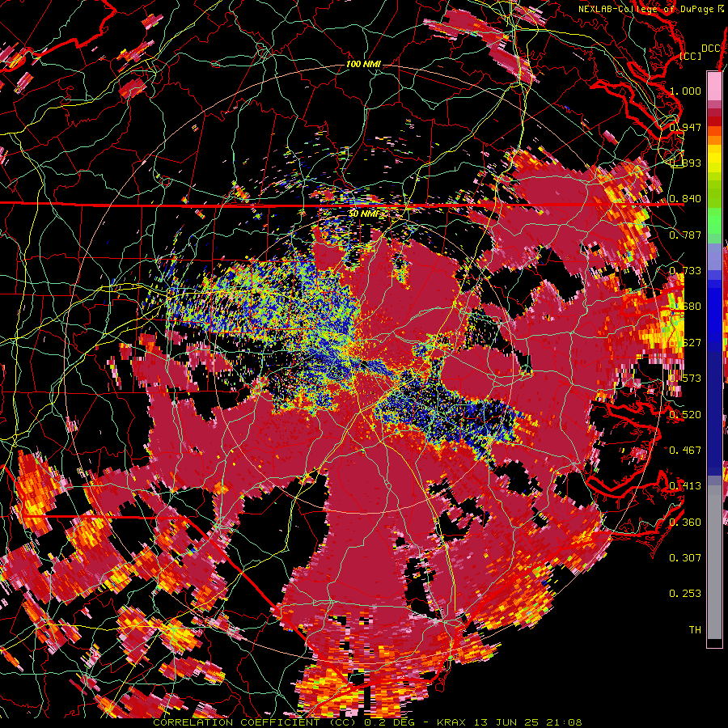This screenshot has width=728, height=728.
Task: Pick the light pink top color bar segment
Action: tap(714, 86)
